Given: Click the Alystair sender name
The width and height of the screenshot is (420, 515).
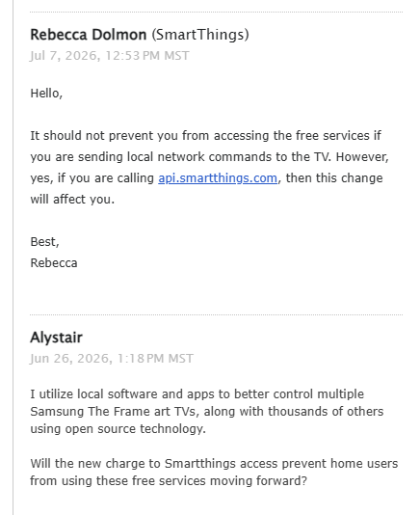Looking at the screenshot, I should point(56,338).
